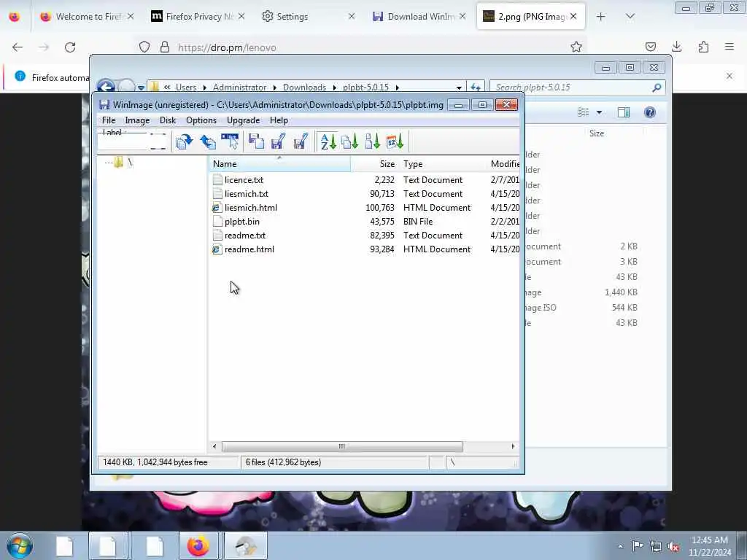Click Explorer's blue help icon
Screen dimensions: 747x560
650,112
